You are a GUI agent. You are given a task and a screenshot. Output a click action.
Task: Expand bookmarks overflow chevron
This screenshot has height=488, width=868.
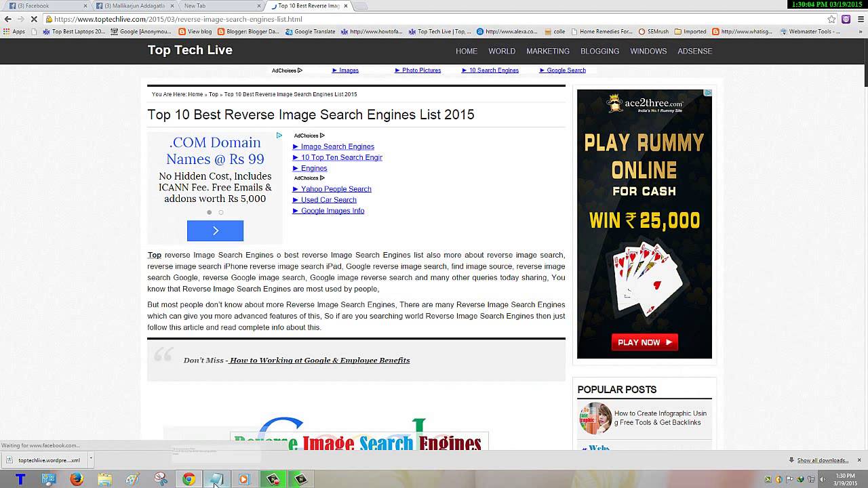tap(861, 31)
